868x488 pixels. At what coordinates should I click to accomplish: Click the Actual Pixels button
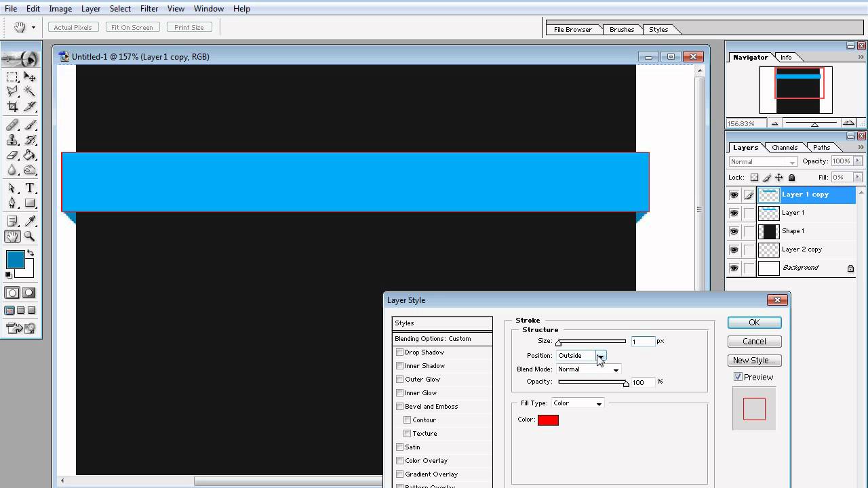tap(73, 27)
